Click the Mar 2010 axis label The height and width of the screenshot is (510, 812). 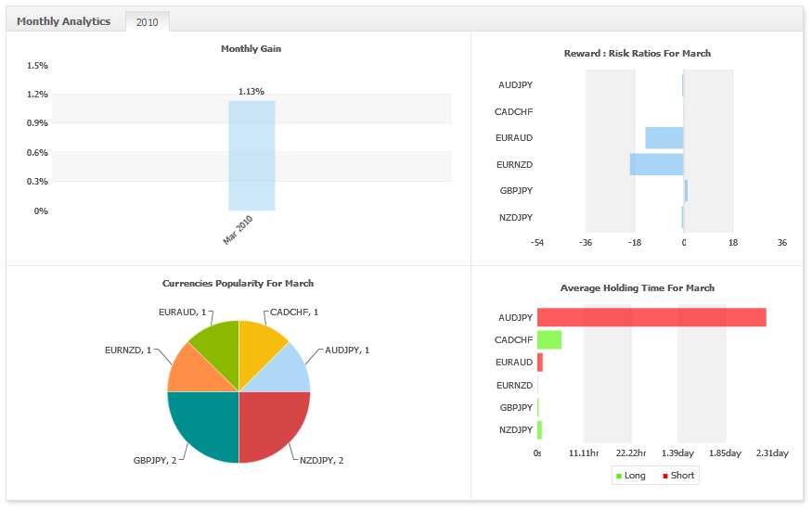pyautogui.click(x=238, y=230)
